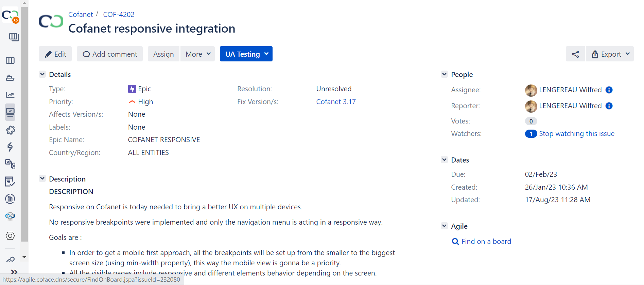The image size is (644, 285).
Task: Click the info icon next to Assignee name
Action: click(x=609, y=90)
